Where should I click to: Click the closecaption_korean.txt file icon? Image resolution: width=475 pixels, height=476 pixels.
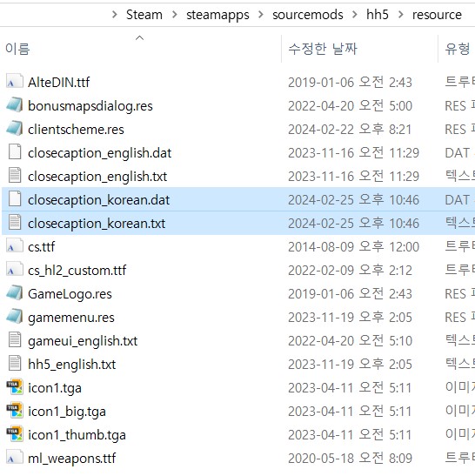[x=14, y=223]
